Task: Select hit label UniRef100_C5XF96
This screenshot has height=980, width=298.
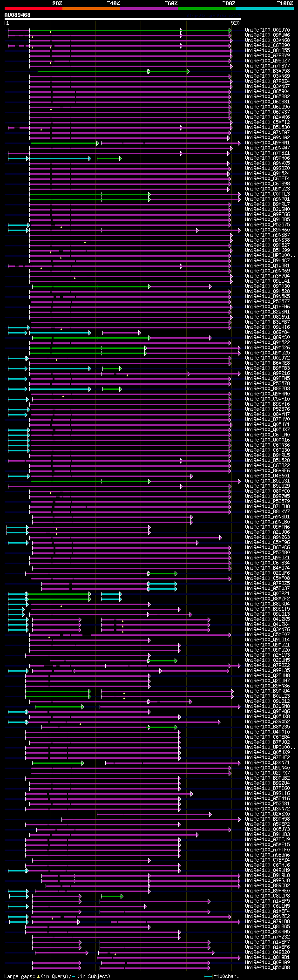Action: [x=267, y=543]
